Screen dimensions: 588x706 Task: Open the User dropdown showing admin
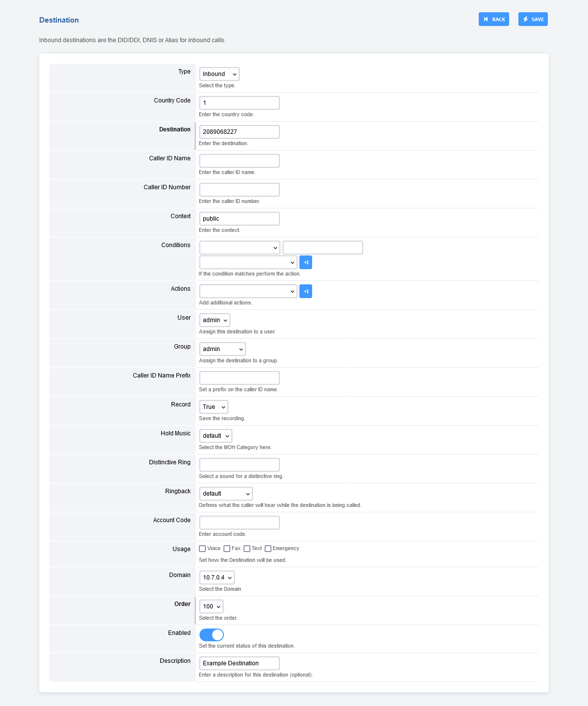click(214, 320)
